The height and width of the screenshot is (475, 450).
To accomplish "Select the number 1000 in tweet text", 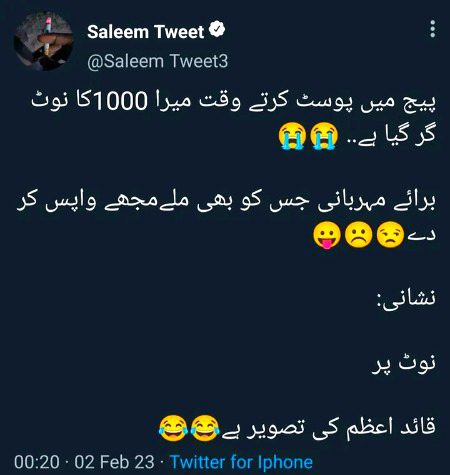I will click(120, 101).
